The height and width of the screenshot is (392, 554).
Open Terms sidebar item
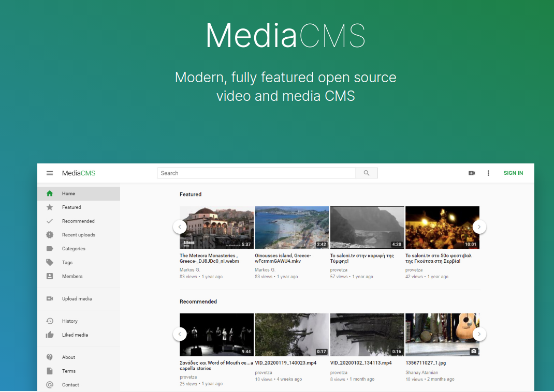click(79, 371)
